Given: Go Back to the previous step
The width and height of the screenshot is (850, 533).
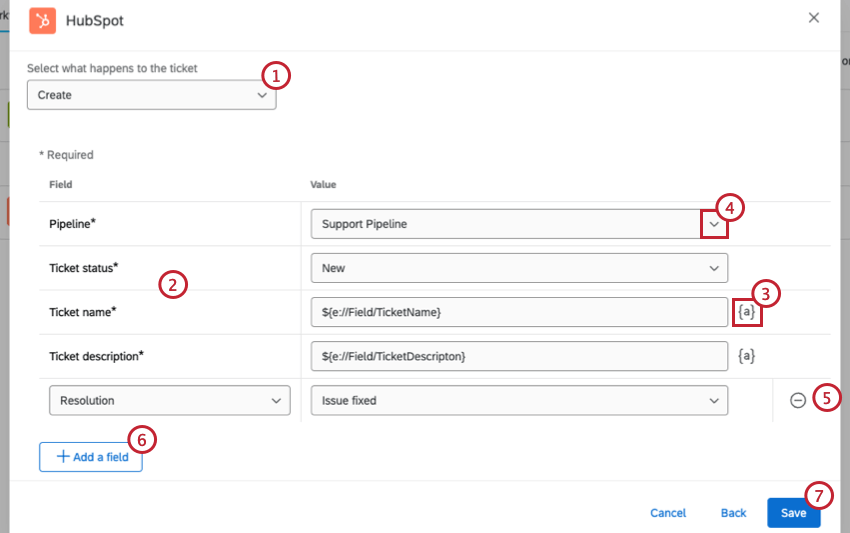Looking at the screenshot, I should point(733,513).
